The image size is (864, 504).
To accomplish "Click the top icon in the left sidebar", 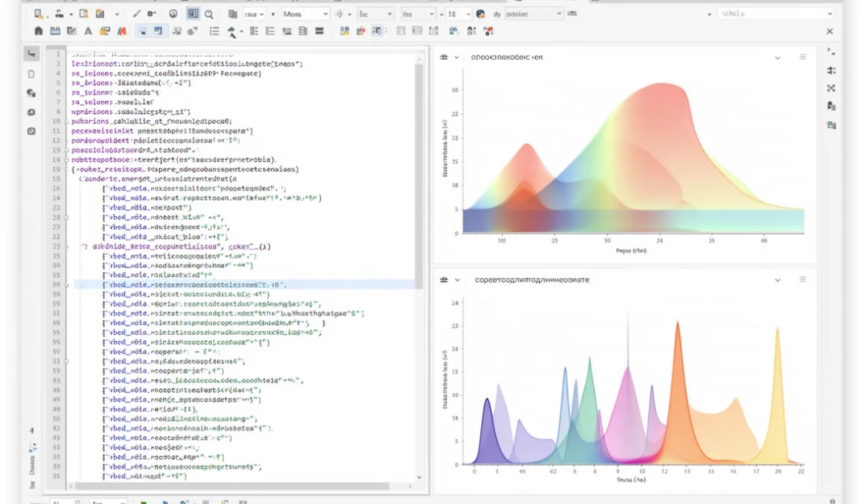I will coord(32,55).
